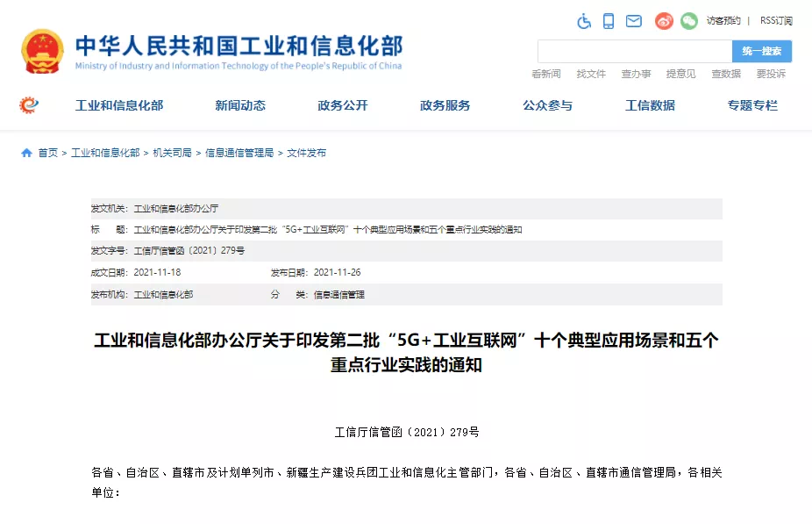This screenshot has width=812, height=524.
Task: Open the 政务服务 navigation menu
Action: tap(445, 105)
